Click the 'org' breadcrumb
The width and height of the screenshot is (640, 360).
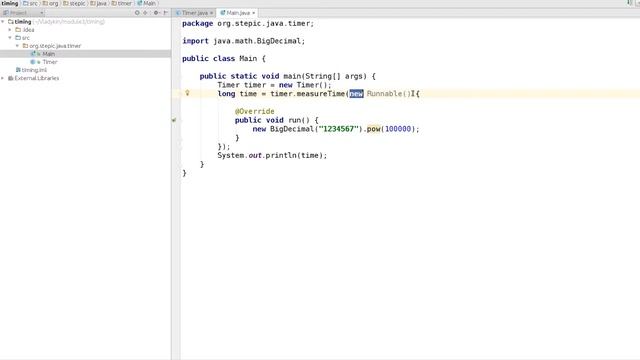(51, 3)
